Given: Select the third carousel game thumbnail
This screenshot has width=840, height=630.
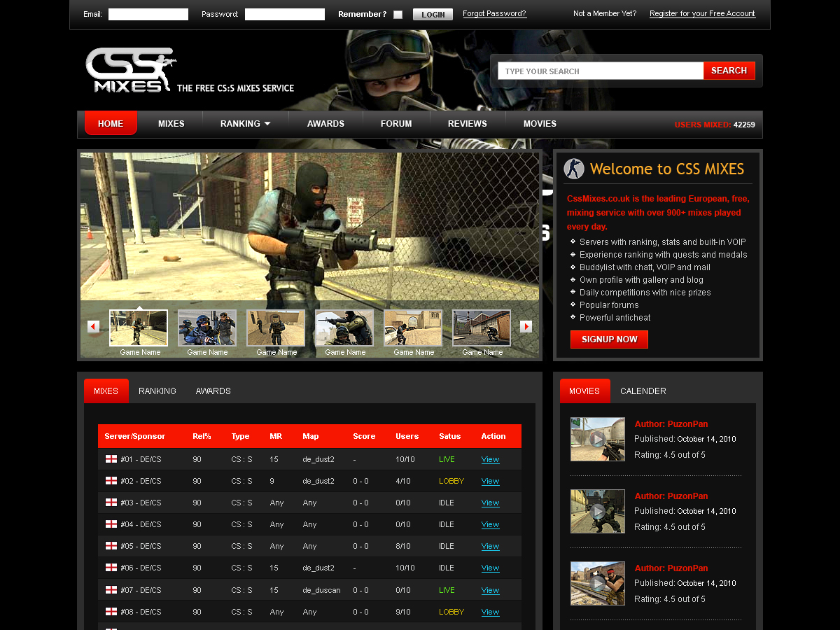Looking at the screenshot, I should 276,328.
